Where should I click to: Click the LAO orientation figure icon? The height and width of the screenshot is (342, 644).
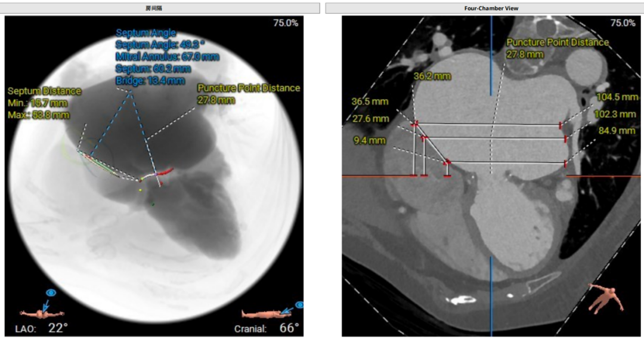[42, 314]
